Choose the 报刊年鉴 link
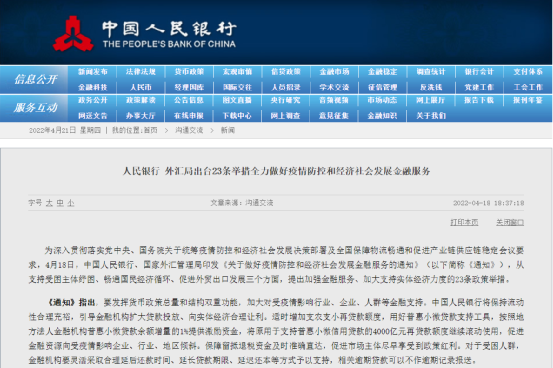Screen dimensions: 553x368 [528, 100]
